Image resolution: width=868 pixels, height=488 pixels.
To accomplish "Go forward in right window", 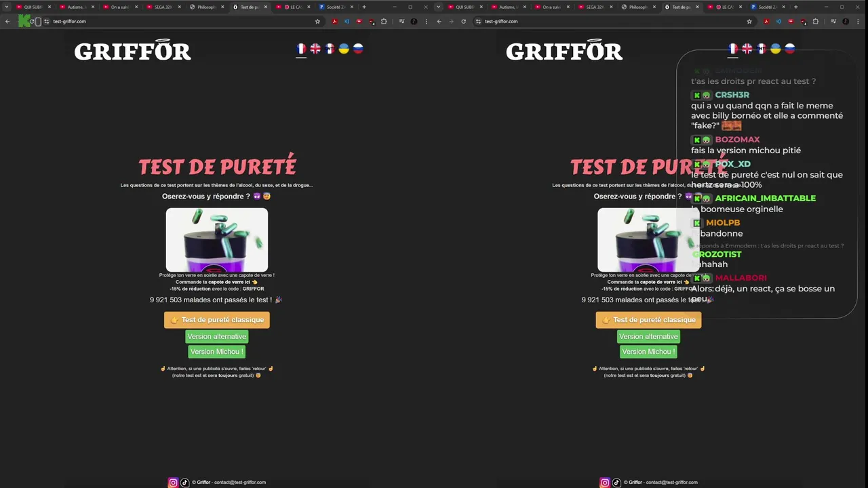I will point(451,21).
